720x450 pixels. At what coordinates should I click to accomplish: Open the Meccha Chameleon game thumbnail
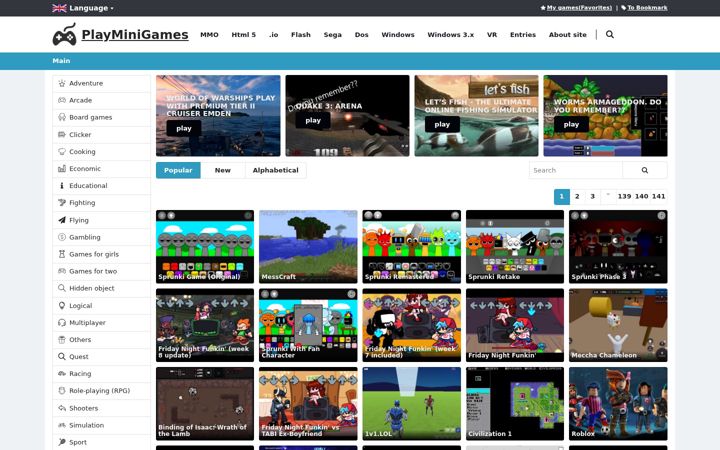point(618,325)
